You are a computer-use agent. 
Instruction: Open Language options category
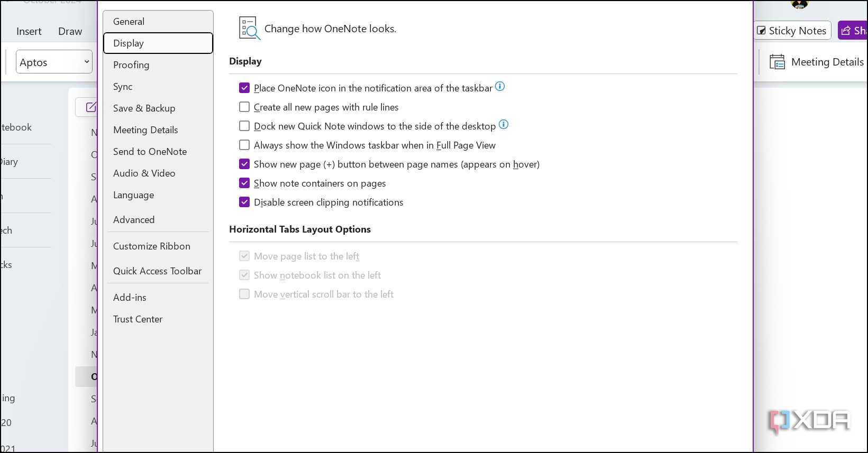pyautogui.click(x=158, y=195)
